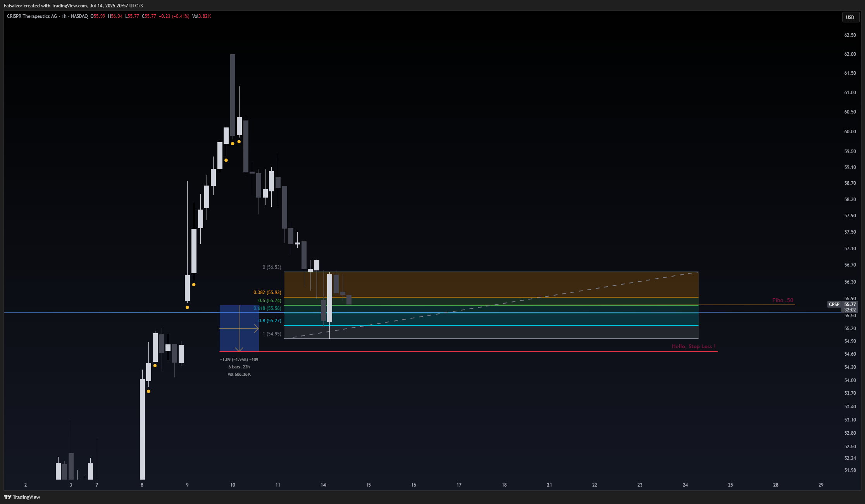Select the Fibonacci level label '1 (54.95)'
The image size is (865, 504).
point(272,334)
